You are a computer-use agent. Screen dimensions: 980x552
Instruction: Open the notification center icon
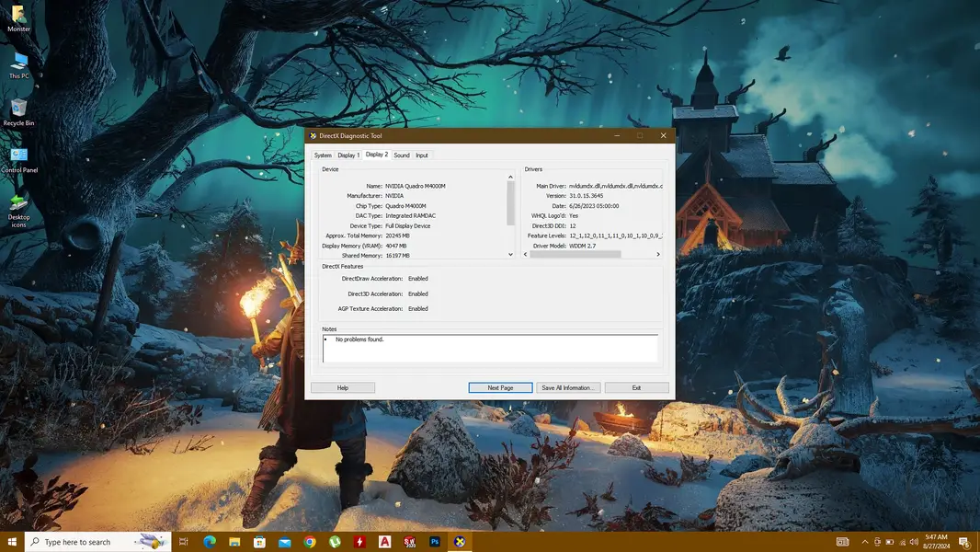[x=964, y=542]
